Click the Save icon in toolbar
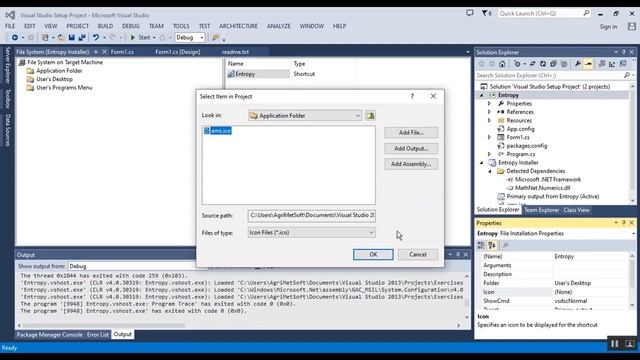640x360 pixels. tap(71, 38)
